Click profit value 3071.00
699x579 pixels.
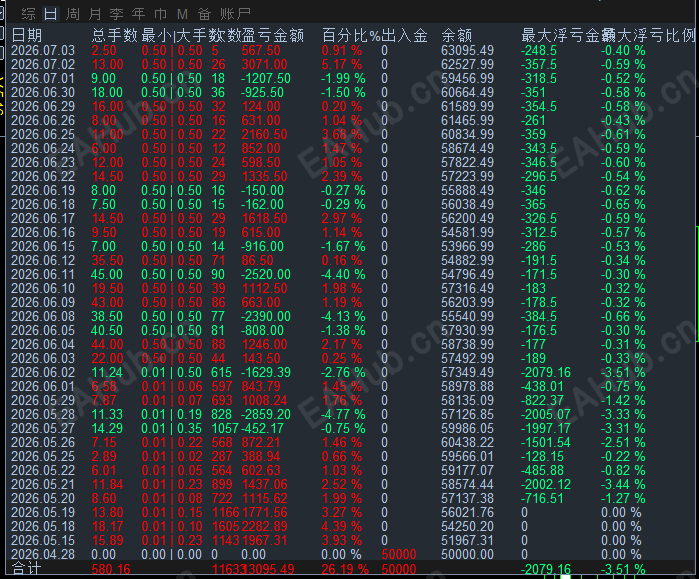pos(264,64)
